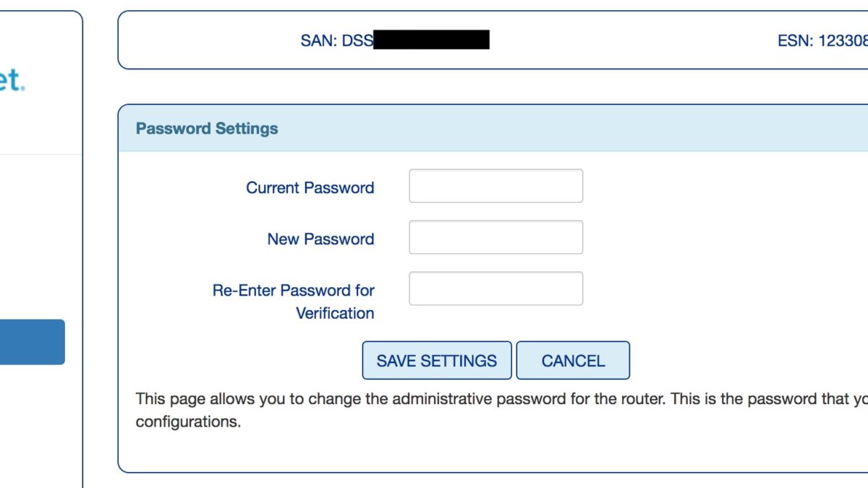868x488 pixels.
Task: Select the New Password input box
Action: coord(495,237)
